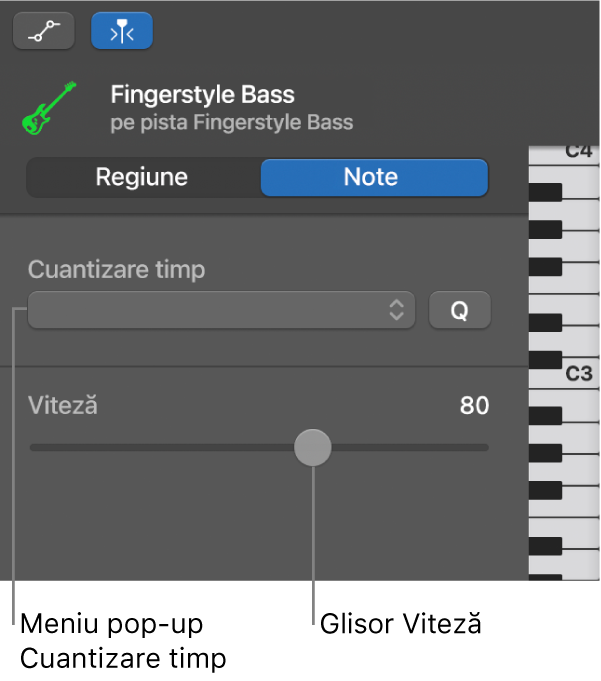Click the black key directly below C3
The image size is (601, 681).
(545, 416)
